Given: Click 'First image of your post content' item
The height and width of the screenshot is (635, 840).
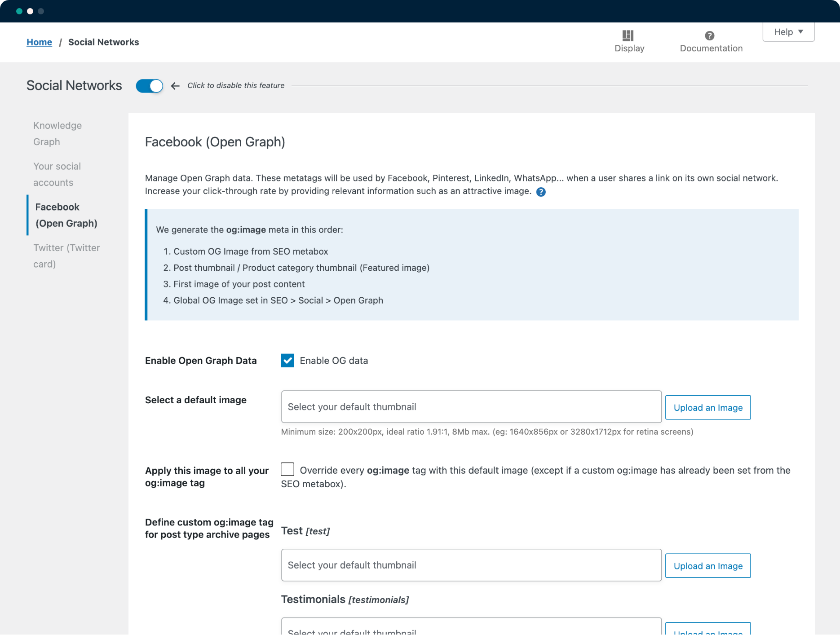Looking at the screenshot, I should (239, 284).
